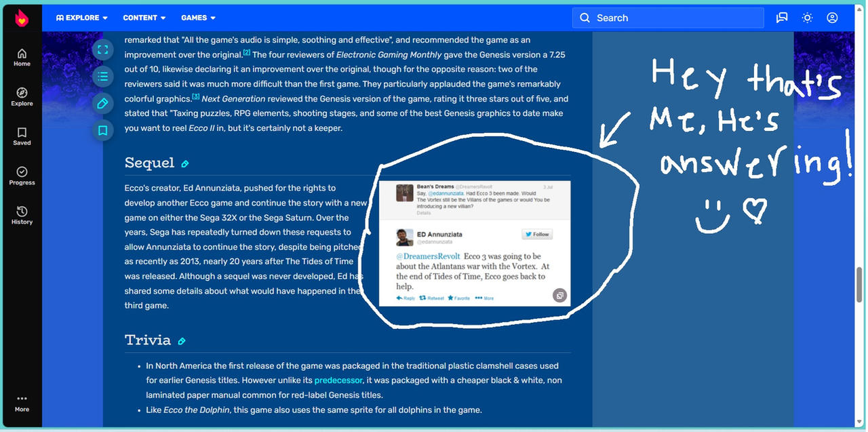Edit the Trivia section pencil icon
868x432 pixels.
pyautogui.click(x=181, y=341)
